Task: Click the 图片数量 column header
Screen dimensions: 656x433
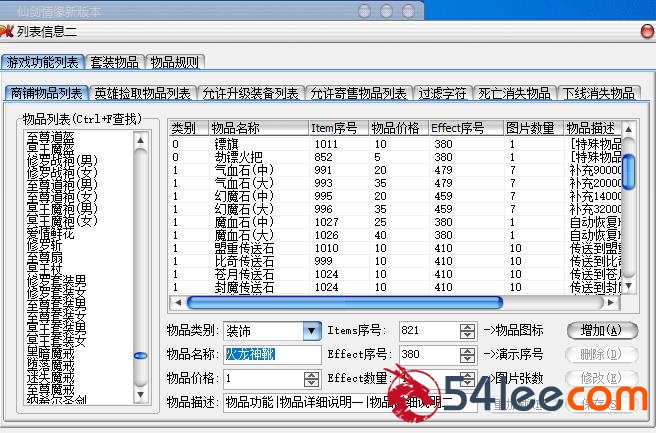Action: (533, 128)
